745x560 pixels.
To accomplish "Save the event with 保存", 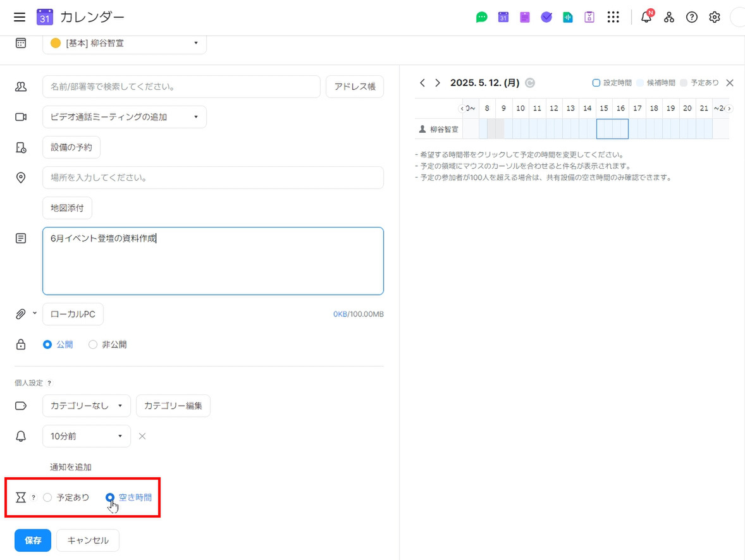I will [x=33, y=540].
